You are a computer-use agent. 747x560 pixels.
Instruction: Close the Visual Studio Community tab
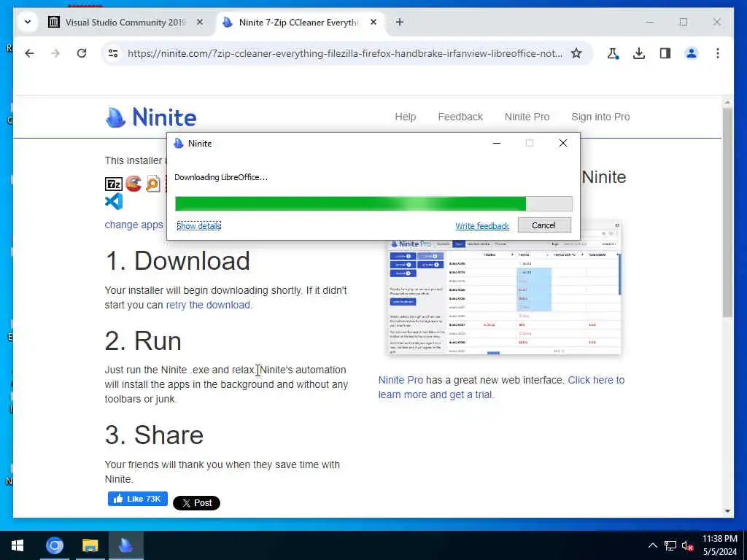click(200, 22)
